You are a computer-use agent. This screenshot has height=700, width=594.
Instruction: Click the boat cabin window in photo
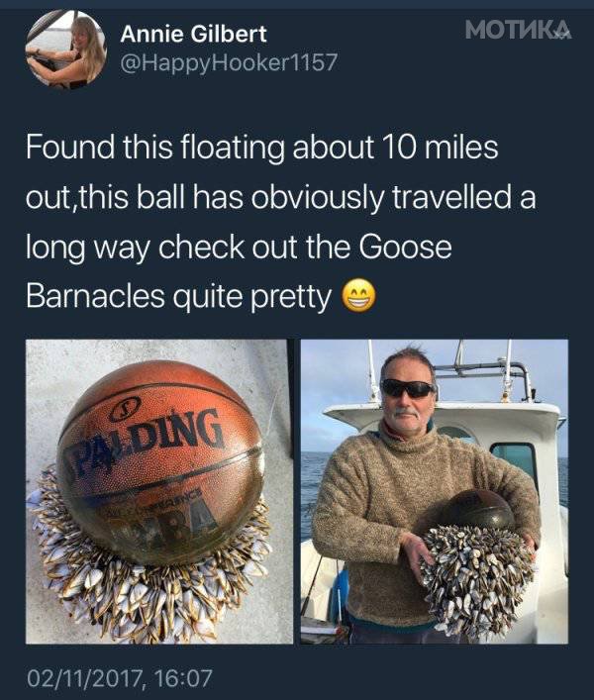pos(513,459)
